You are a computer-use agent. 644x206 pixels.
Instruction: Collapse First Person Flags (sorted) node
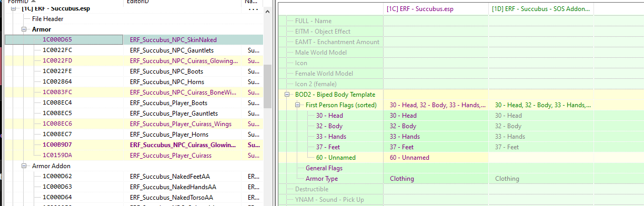tap(298, 105)
